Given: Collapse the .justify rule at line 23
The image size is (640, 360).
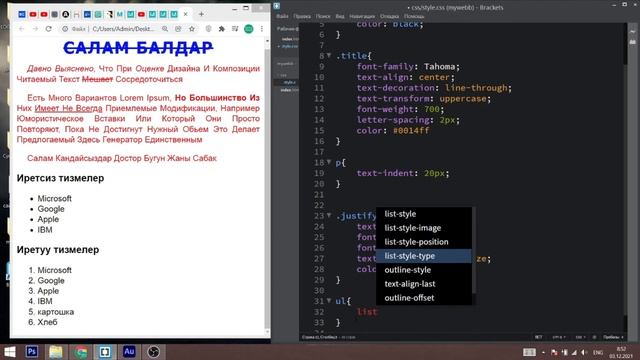Looking at the screenshot, I should coord(329,215).
